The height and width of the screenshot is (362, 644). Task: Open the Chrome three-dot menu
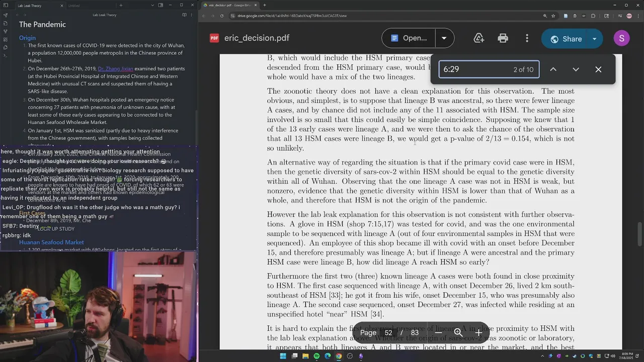637,16
